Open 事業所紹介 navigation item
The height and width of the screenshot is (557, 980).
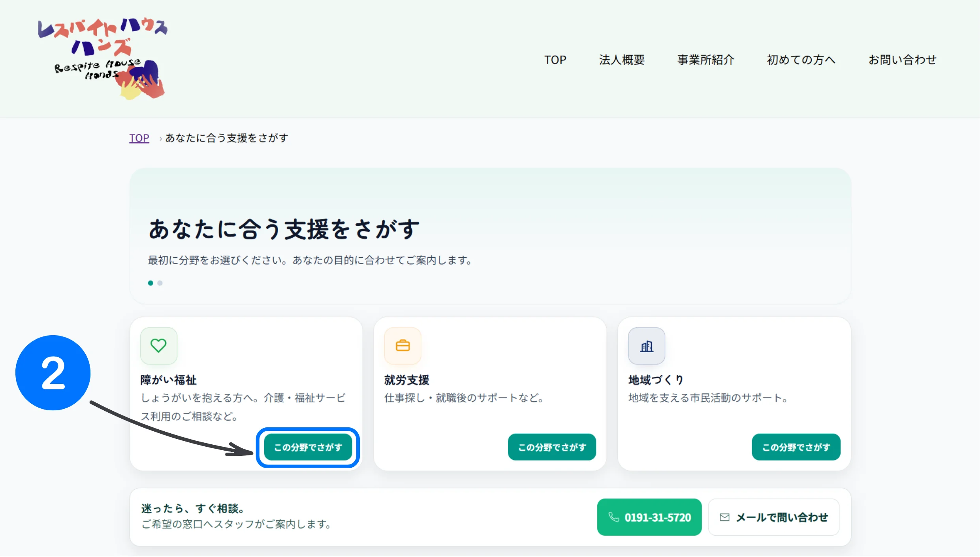[705, 60]
